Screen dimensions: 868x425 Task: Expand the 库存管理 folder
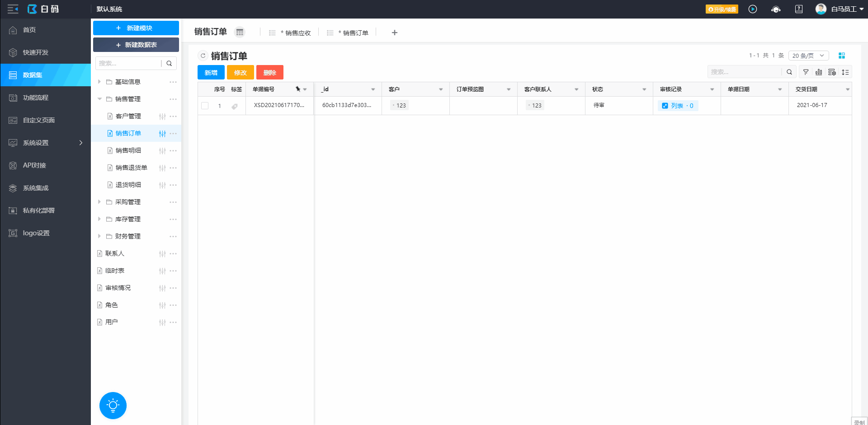click(x=99, y=219)
